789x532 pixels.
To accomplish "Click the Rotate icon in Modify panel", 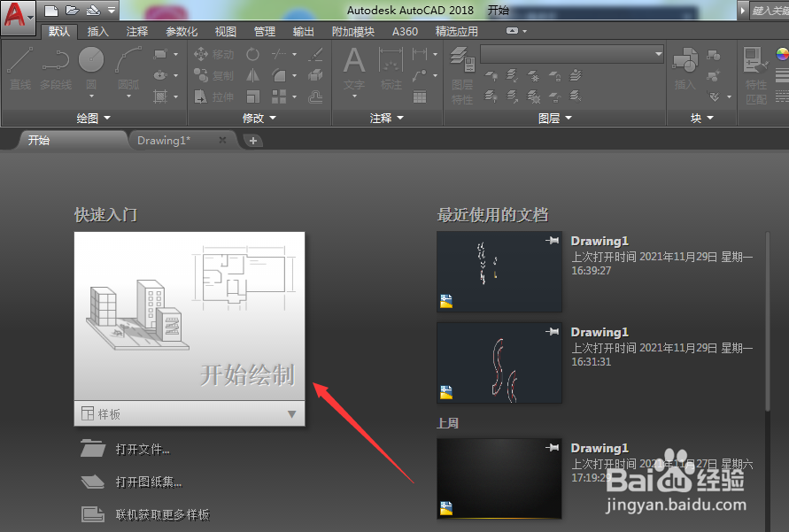I will pyautogui.click(x=252, y=54).
